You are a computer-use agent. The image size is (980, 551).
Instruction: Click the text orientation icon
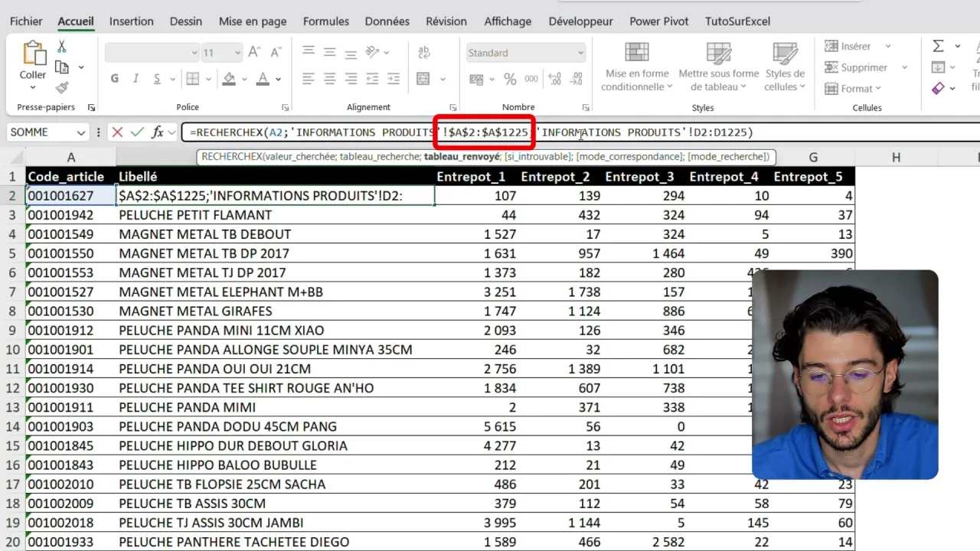point(373,52)
